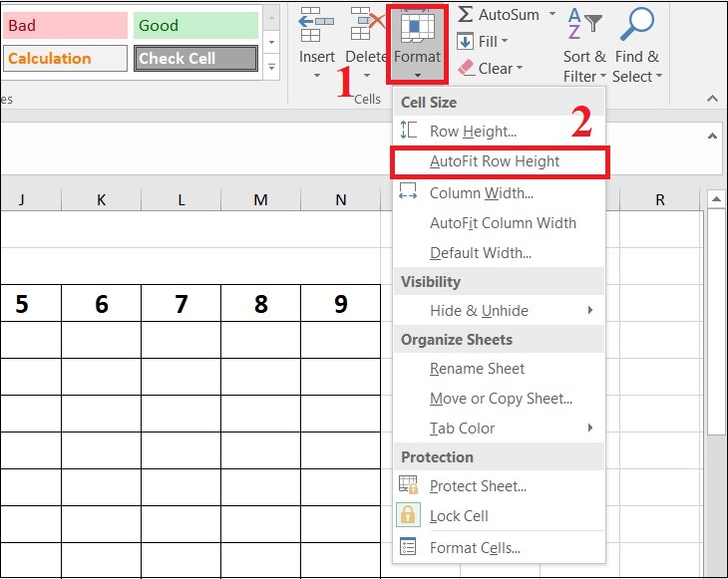Click the Clear eraser icon

click(x=466, y=68)
